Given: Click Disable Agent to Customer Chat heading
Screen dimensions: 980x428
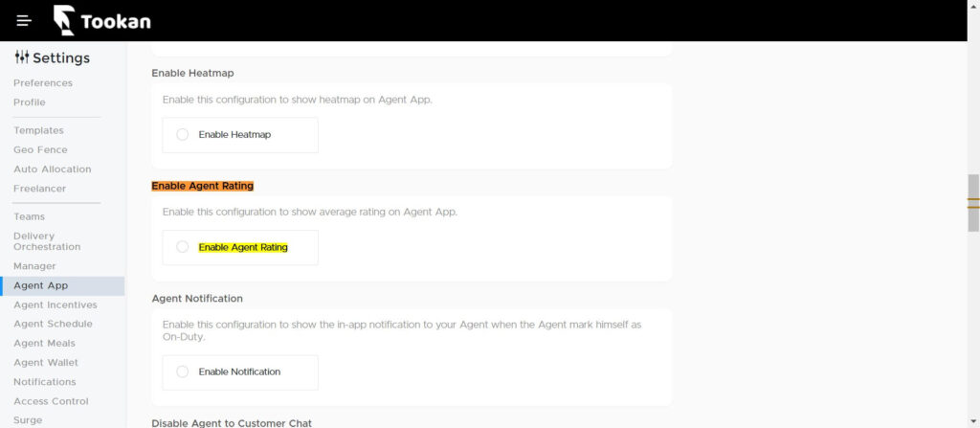Looking at the screenshot, I should point(232,423).
